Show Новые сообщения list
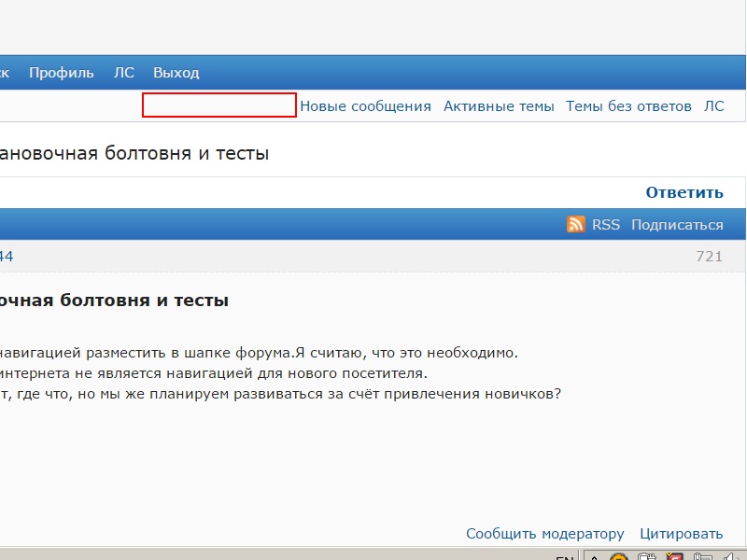The image size is (747, 560). click(365, 106)
